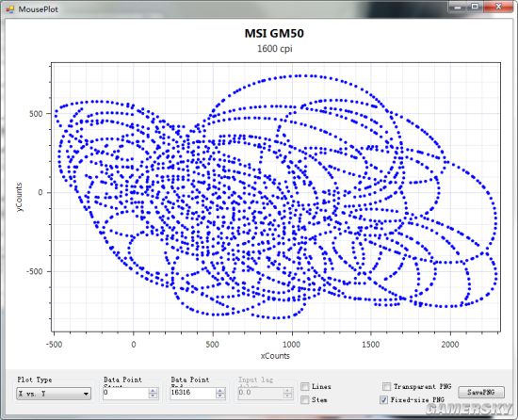Increase the Data Point End value
The width and height of the screenshot is (518, 420).
pyautogui.click(x=220, y=390)
